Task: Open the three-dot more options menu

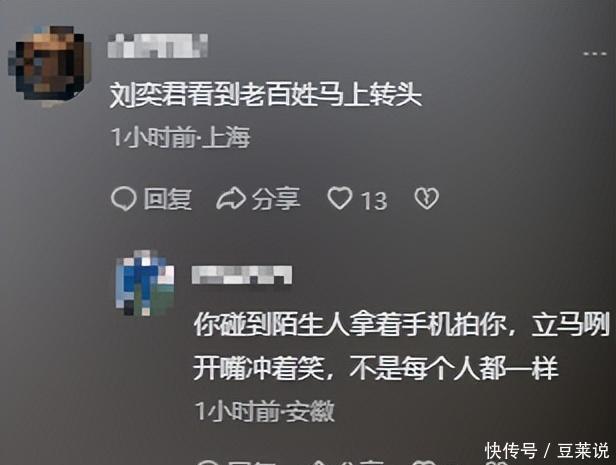Action: [x=595, y=53]
